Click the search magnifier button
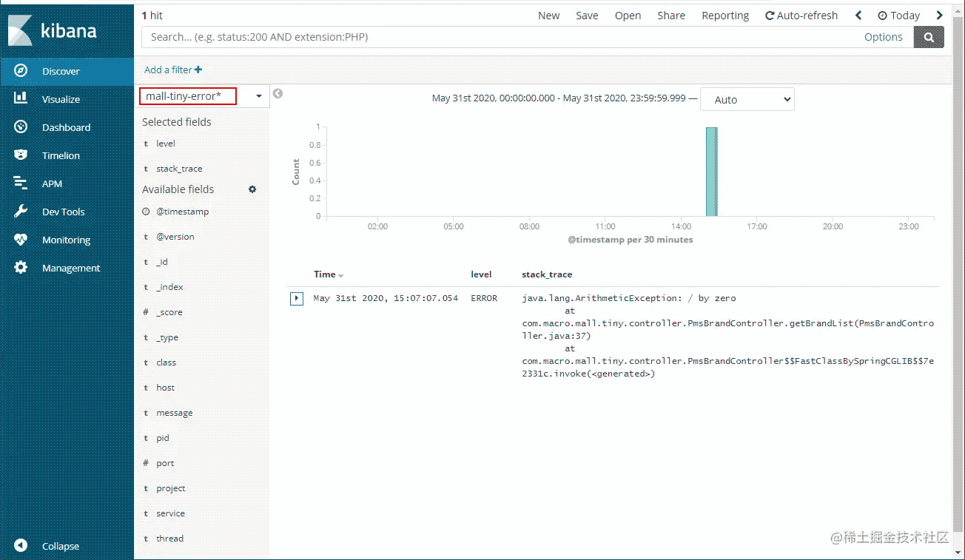The image size is (965, 560). pos(929,37)
